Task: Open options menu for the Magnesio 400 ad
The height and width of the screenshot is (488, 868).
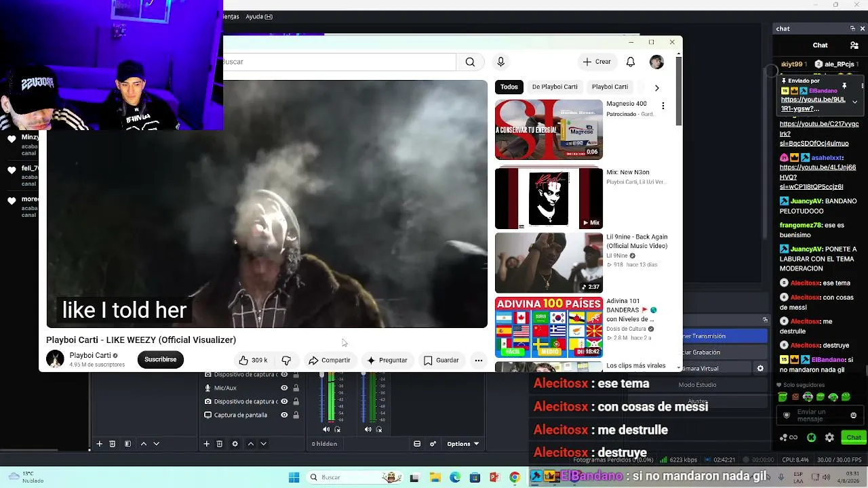Action: (663, 106)
